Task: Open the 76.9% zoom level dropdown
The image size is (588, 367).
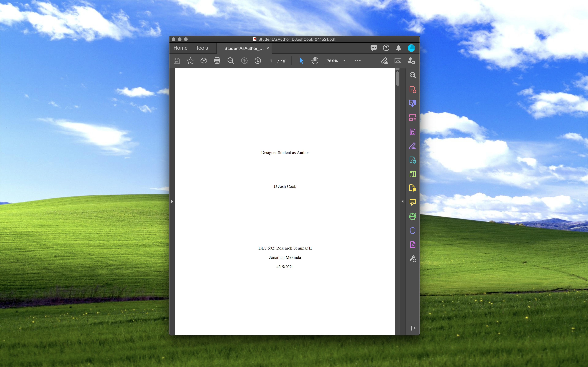Action: click(344, 61)
